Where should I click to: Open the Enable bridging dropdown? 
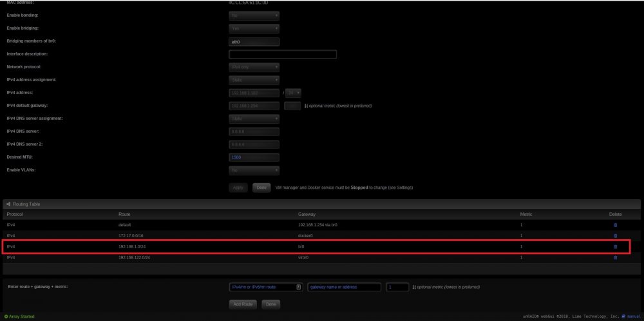pos(254,28)
